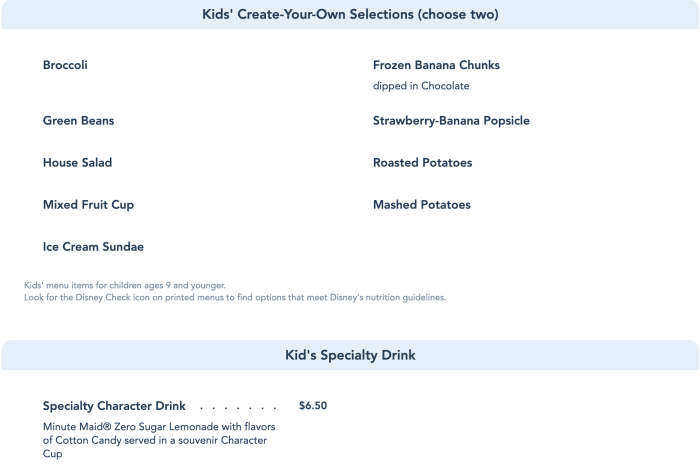
Task: Click the Minute Maid lemonade description text
Action: (x=159, y=427)
